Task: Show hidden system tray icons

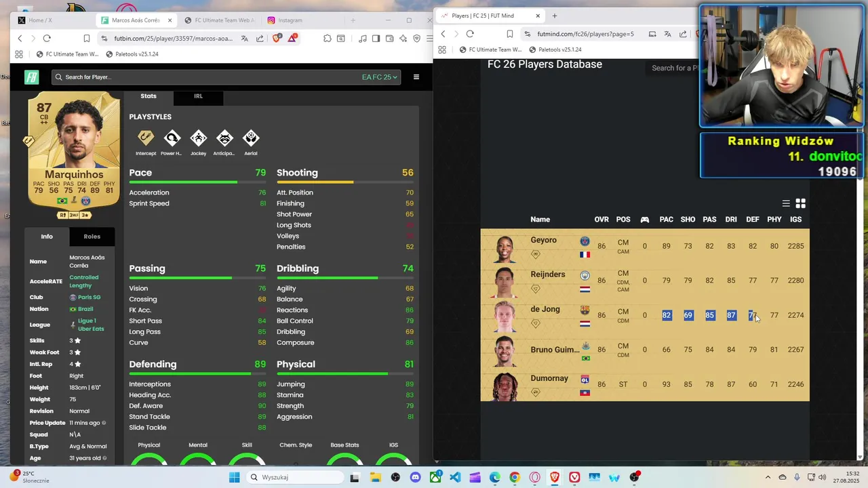Action: [768, 478]
